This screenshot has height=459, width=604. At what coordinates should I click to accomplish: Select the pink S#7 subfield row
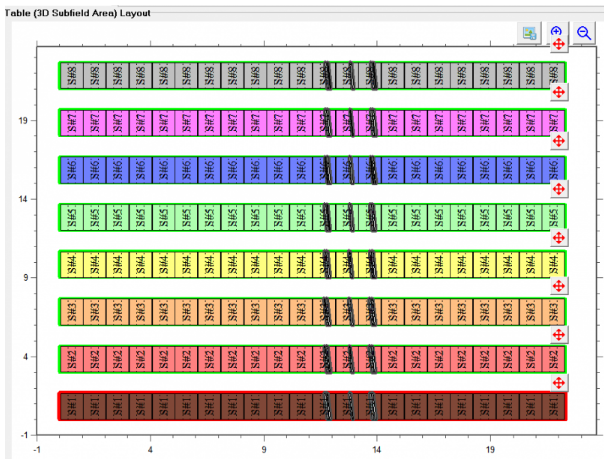point(250,122)
